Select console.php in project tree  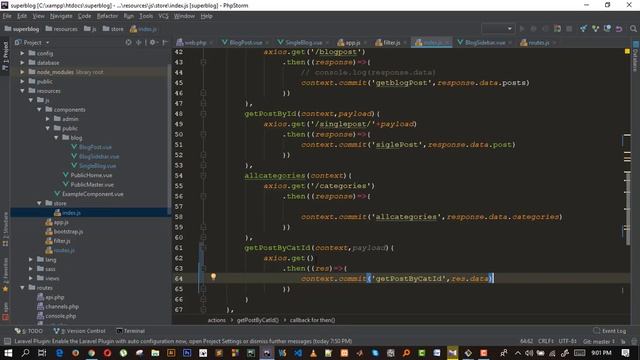coord(60,316)
